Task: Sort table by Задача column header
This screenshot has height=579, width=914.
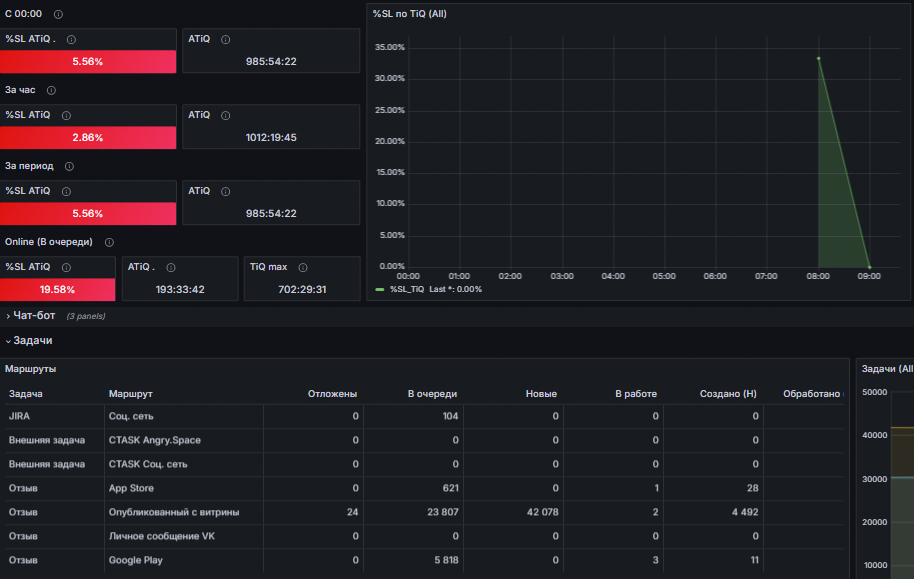Action: (26, 394)
